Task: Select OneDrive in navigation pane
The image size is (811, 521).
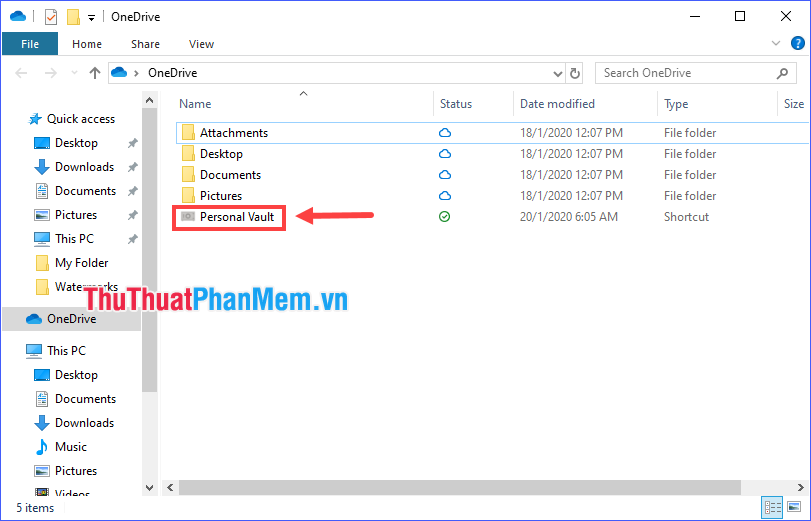Action: [71, 319]
